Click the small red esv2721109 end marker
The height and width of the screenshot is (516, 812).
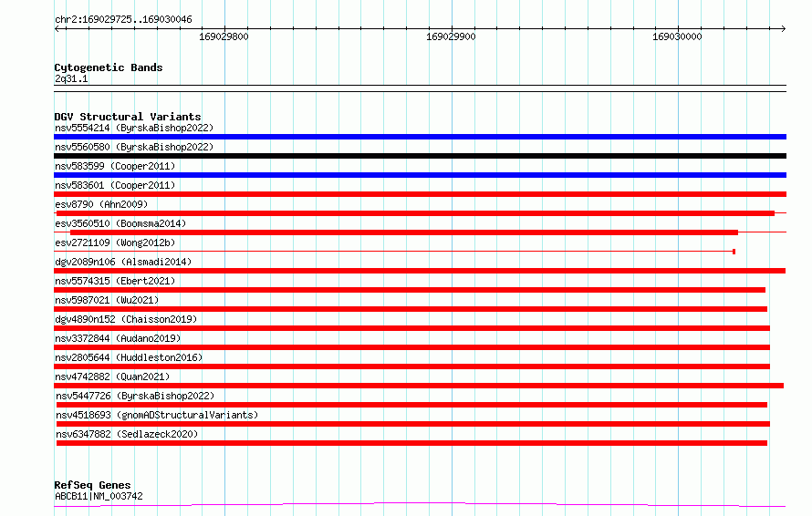tap(734, 252)
